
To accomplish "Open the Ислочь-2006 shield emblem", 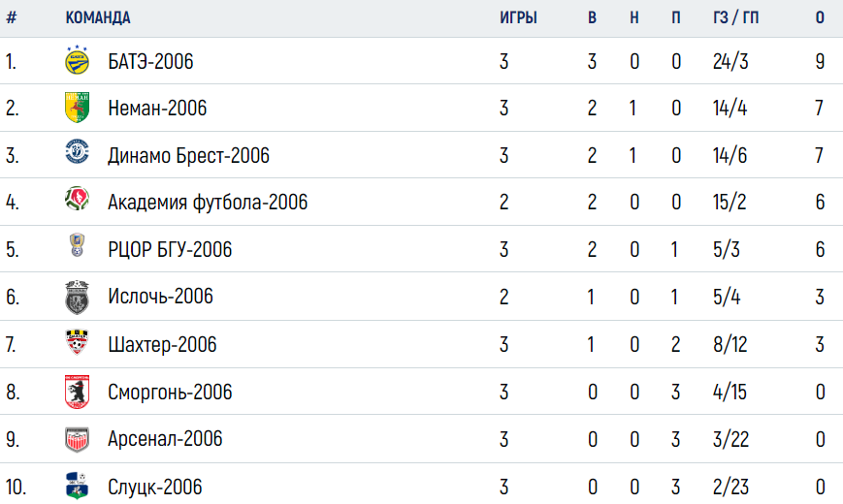I will 77,298.
